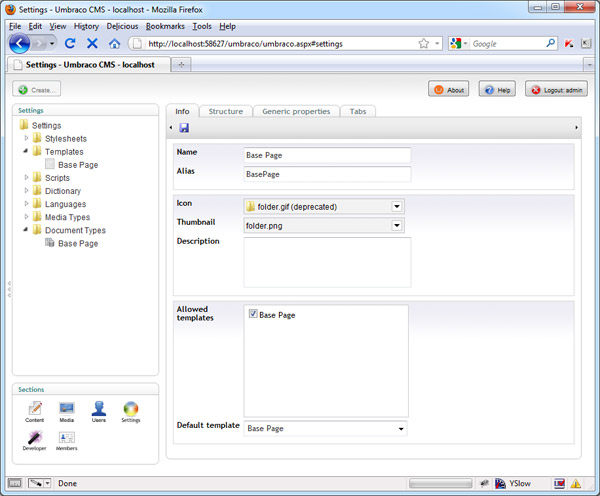Click the Help button
600x496 pixels.
pyautogui.click(x=497, y=90)
